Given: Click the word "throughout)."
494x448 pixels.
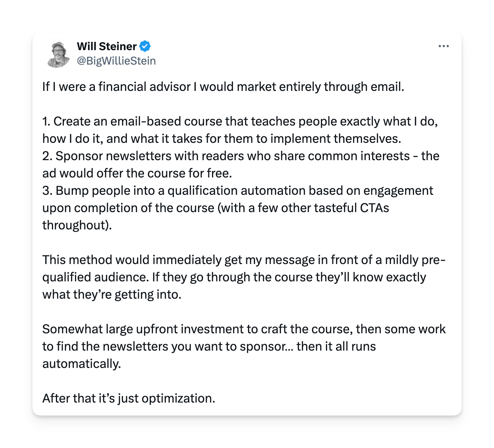Looking at the screenshot, I should 77,225.
